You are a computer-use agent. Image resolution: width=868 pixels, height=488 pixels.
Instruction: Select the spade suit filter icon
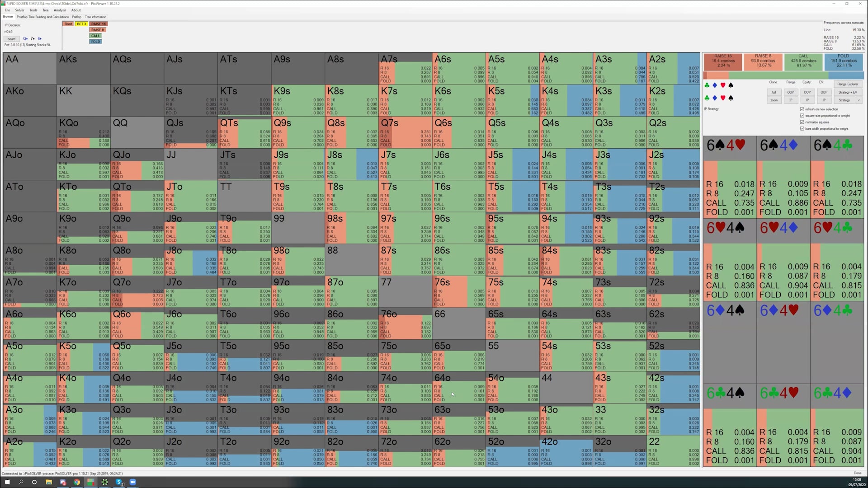(x=731, y=85)
